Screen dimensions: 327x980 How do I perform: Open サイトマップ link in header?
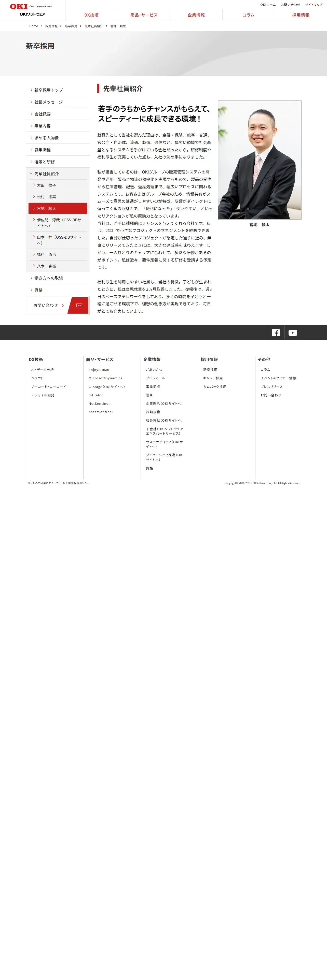tap(314, 5)
